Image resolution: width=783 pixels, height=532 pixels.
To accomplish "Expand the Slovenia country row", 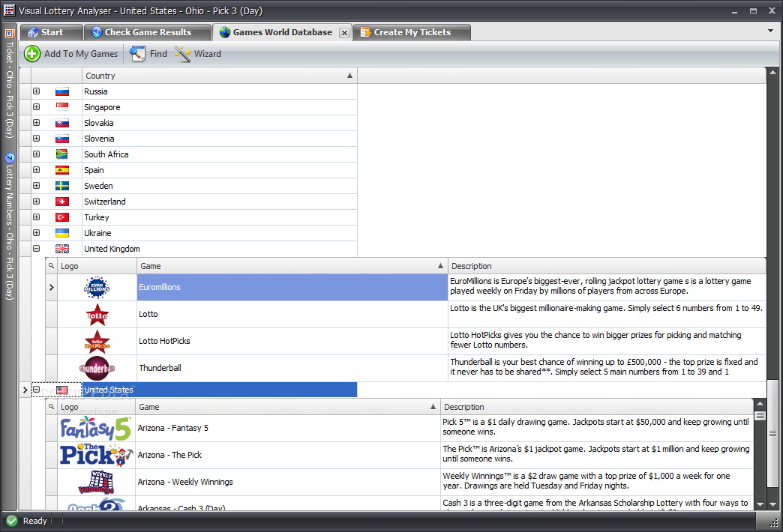I will [x=37, y=138].
